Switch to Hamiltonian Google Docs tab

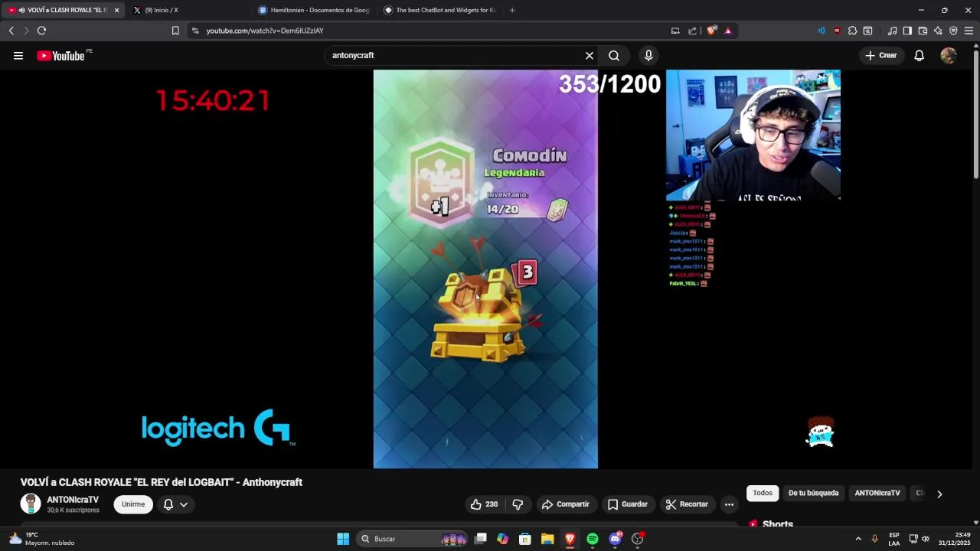314,10
